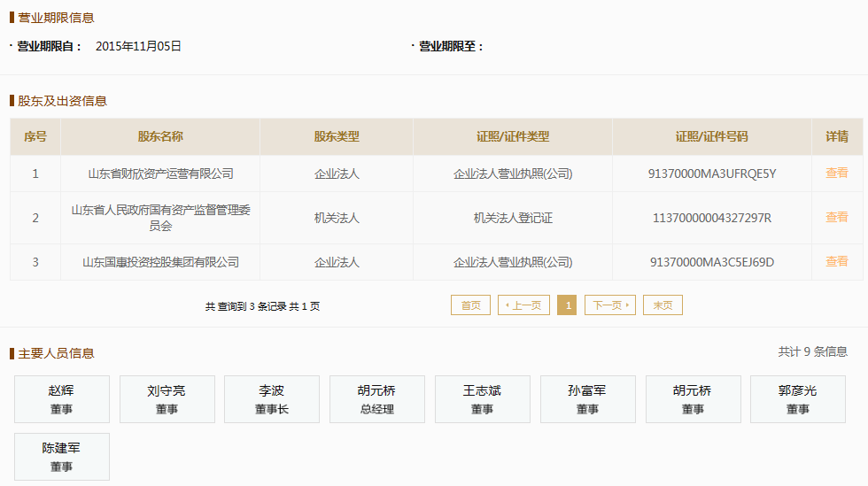Open 赵辉 director card
This screenshot has width=868, height=486.
pyautogui.click(x=62, y=399)
